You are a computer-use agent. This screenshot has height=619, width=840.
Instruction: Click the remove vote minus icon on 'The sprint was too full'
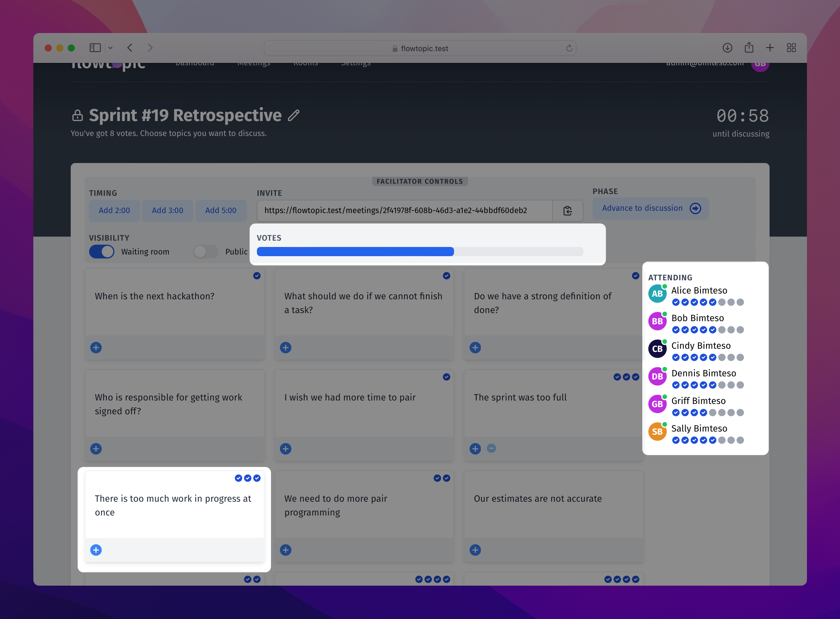click(x=492, y=449)
